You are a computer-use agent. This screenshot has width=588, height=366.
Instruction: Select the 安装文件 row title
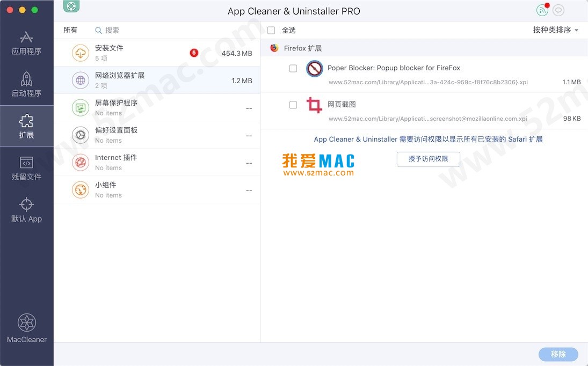(109, 48)
